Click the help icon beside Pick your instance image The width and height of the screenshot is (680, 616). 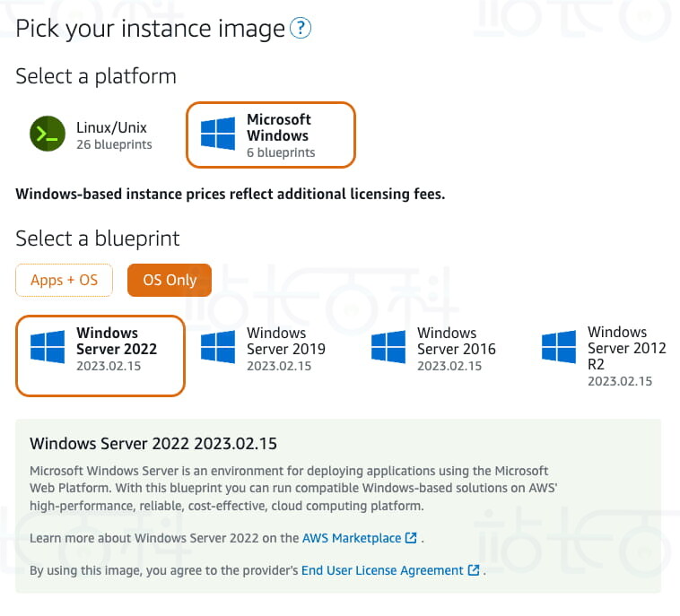[x=301, y=29]
